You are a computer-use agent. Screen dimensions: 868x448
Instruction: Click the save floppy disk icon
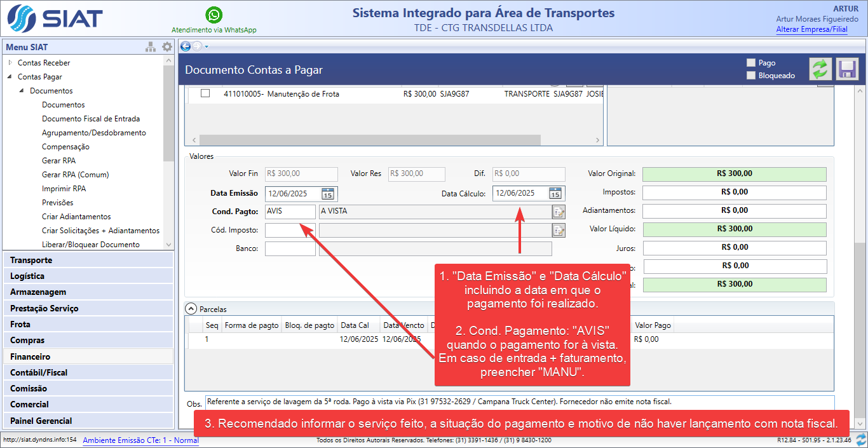coord(846,69)
